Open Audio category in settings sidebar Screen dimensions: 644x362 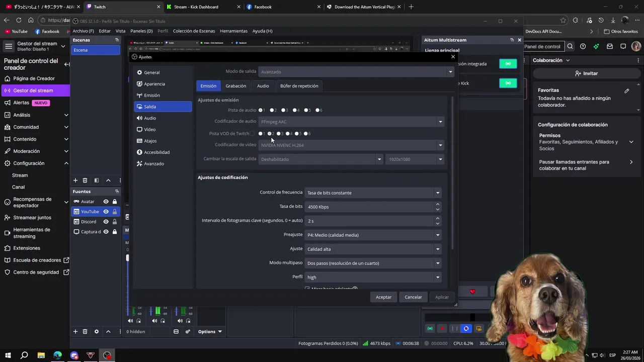(163, 118)
